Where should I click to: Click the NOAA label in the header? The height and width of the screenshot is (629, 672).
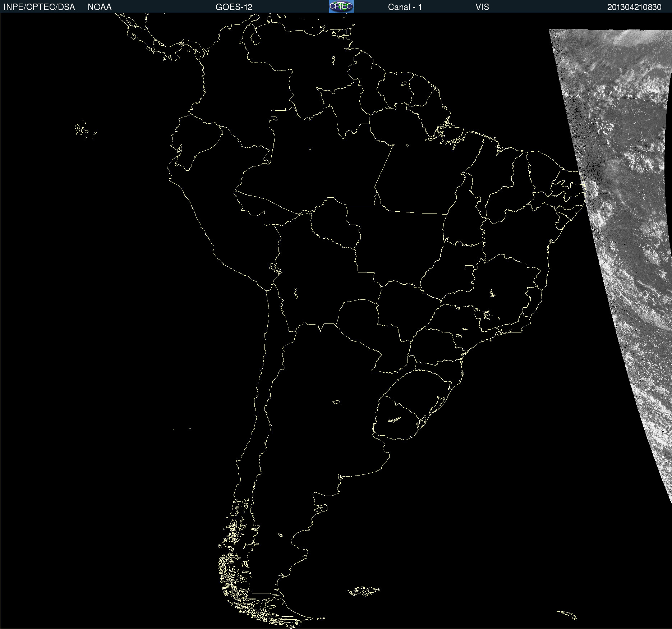[100, 7]
